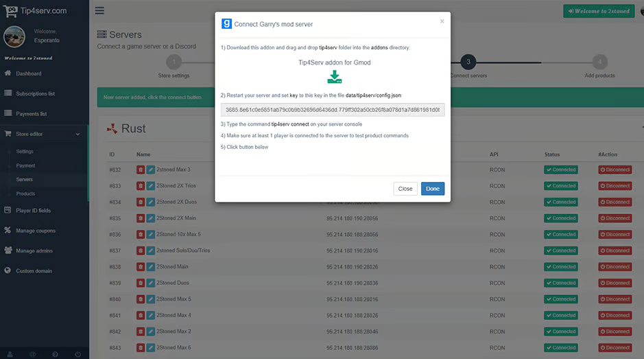Open Subscriptions list in sidebar
This screenshot has height=359, width=644.
[x=35, y=94]
